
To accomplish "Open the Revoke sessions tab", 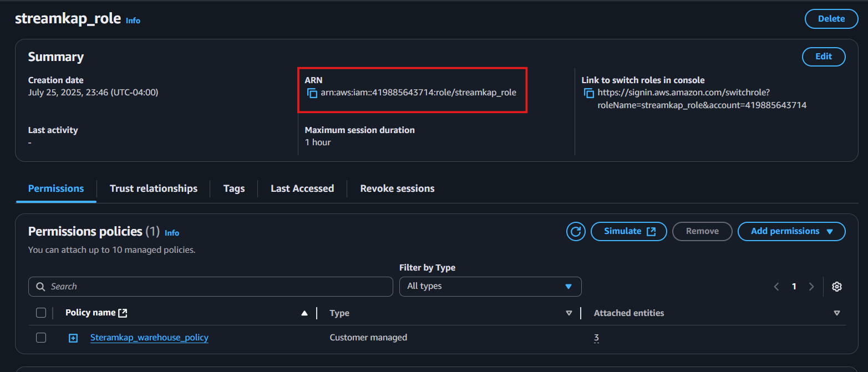I will click(397, 188).
